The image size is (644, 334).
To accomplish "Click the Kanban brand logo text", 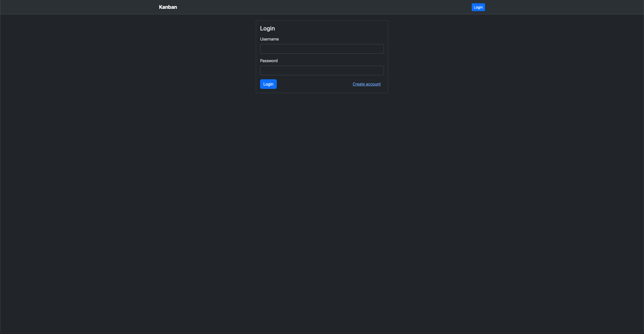I will point(168,7).
